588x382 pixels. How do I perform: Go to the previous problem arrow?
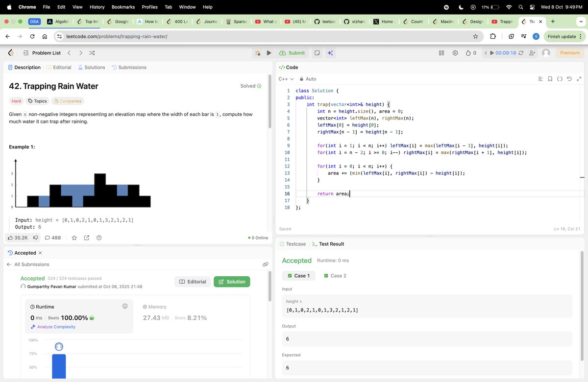(69, 53)
